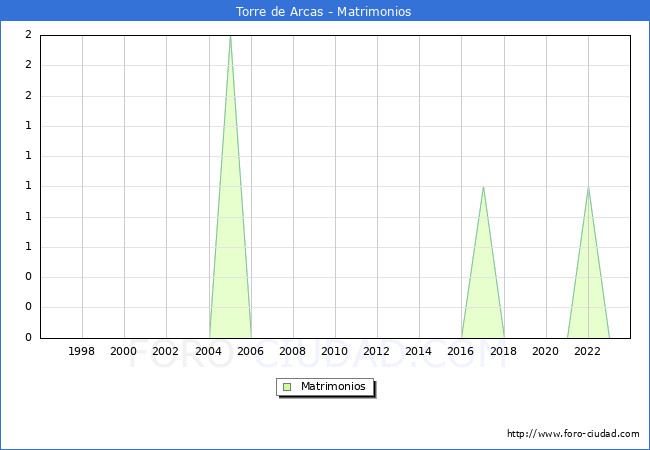Click the 2002 x-axis label
This screenshot has width=650, height=450.
[166, 351]
